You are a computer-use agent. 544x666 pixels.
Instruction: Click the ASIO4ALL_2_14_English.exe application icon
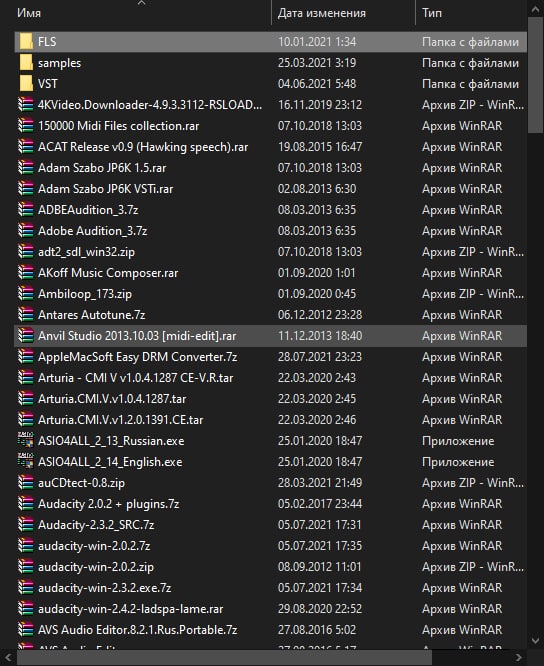tap(25, 462)
